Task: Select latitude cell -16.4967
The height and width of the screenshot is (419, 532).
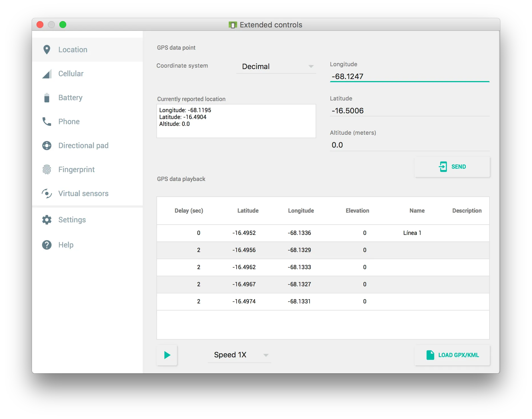Action: coord(244,284)
